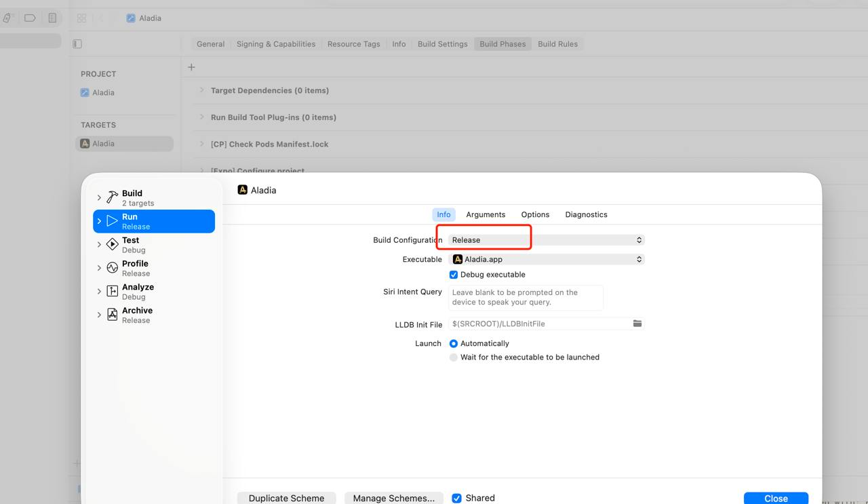The width and height of the screenshot is (868, 504).
Task: Expand Run Build Tool Plug-ins phase
Action: [x=201, y=117]
